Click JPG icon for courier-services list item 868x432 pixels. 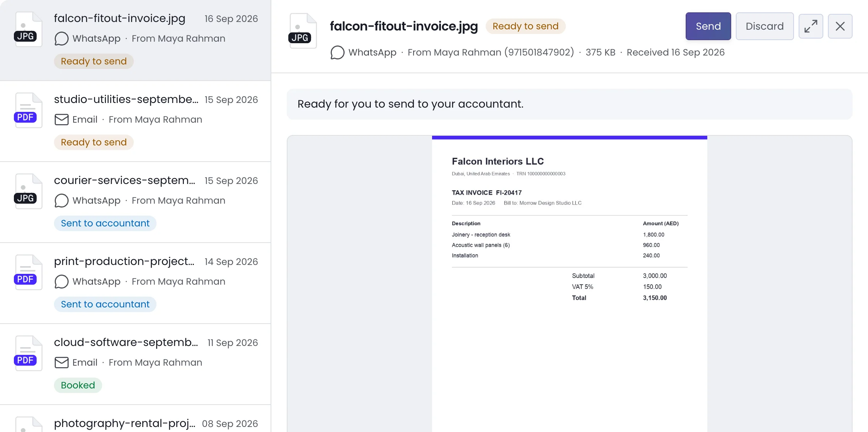coord(28,191)
